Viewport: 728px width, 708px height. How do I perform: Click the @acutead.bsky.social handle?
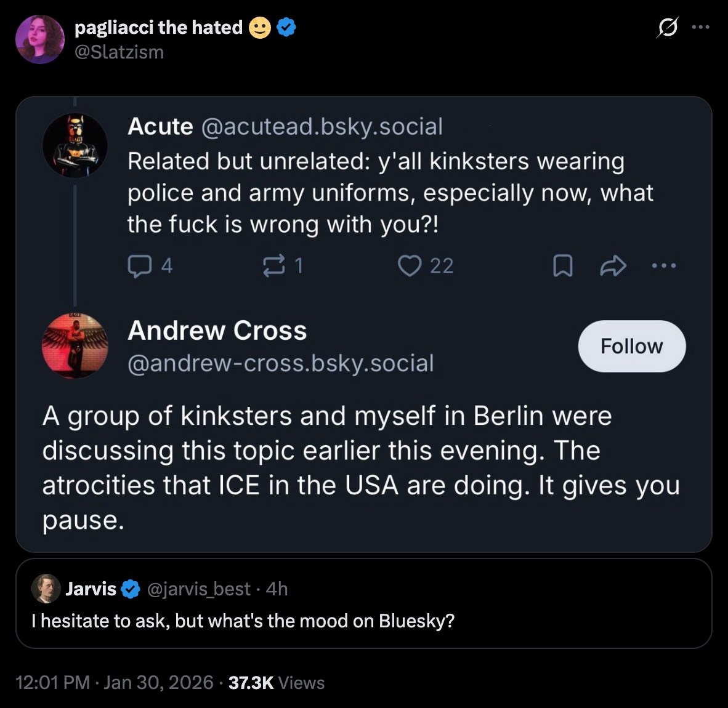pos(322,127)
